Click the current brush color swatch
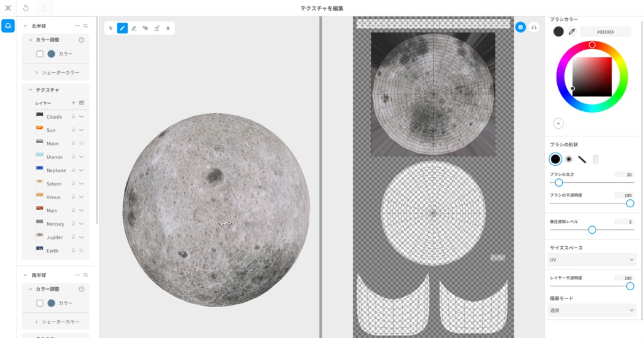 click(558, 31)
